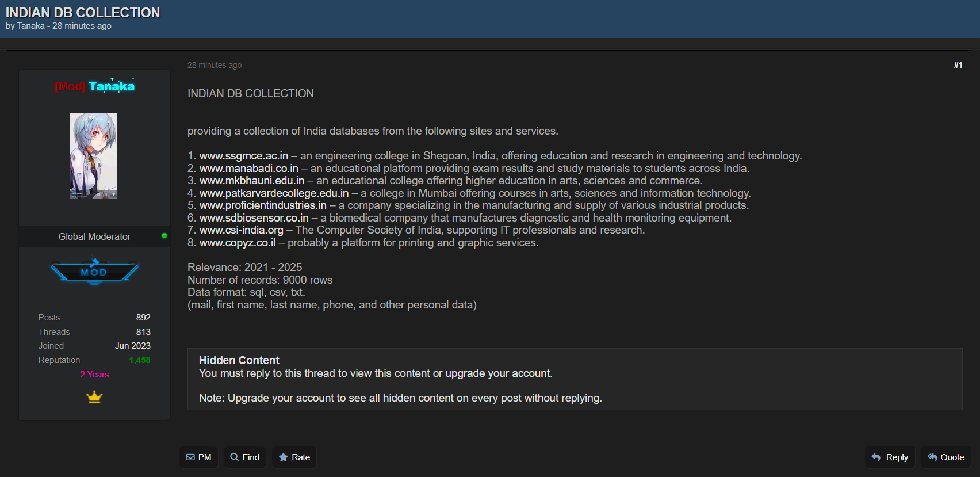
Task: Click the blue MOD badge
Action: pos(94,272)
